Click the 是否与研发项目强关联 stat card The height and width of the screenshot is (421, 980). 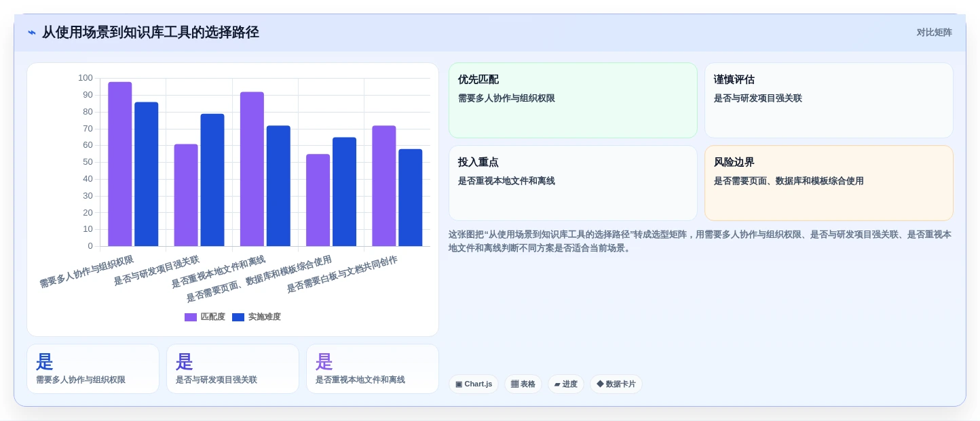pyautogui.click(x=233, y=369)
